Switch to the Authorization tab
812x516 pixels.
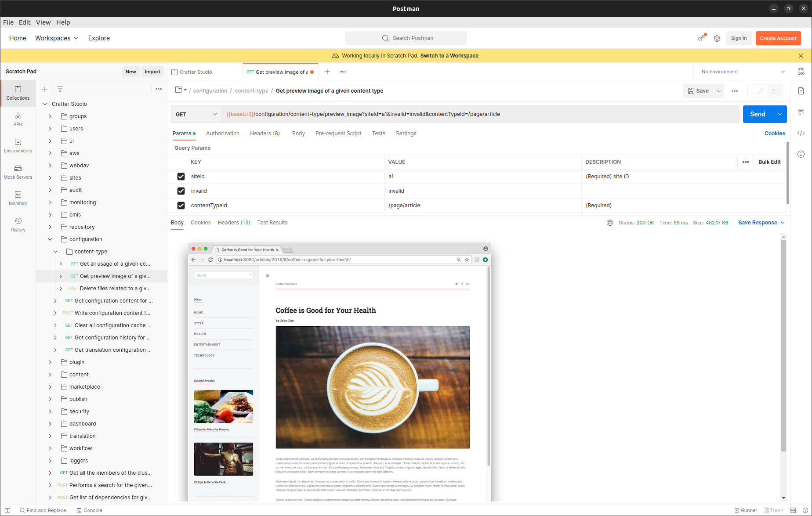[x=223, y=133]
